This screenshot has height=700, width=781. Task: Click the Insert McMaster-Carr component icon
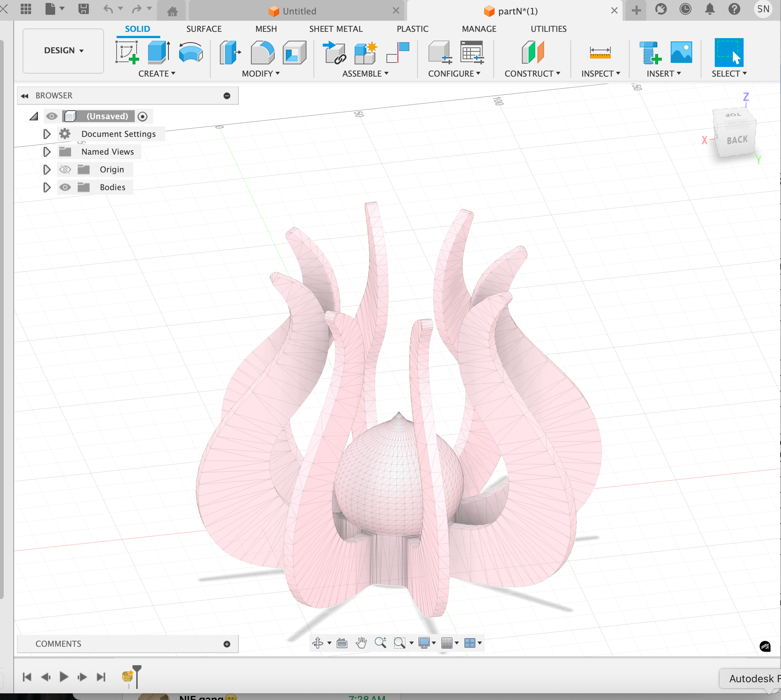click(650, 52)
